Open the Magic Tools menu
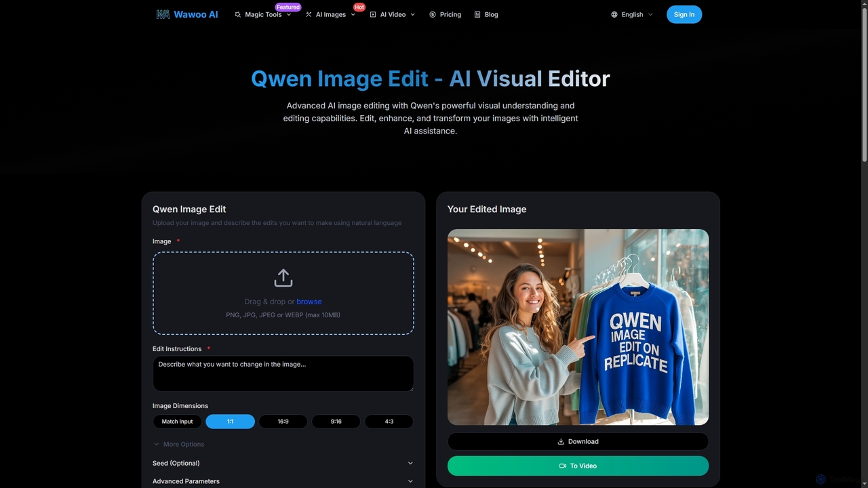Viewport: 868px width, 488px height. pos(263,14)
